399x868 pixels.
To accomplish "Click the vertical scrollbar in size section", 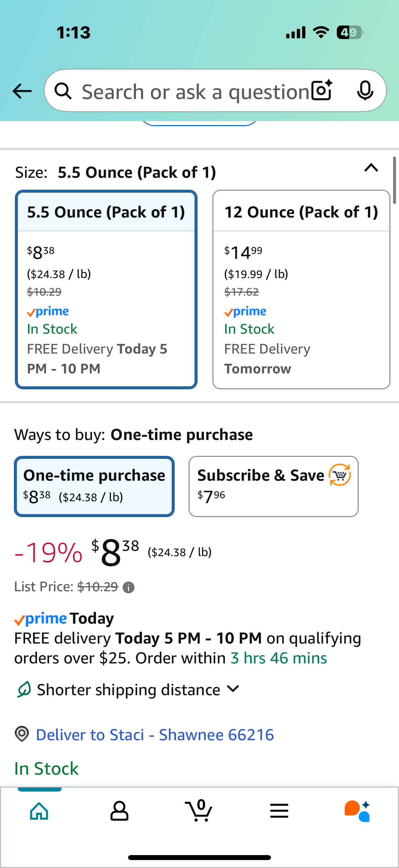I will click(x=394, y=180).
